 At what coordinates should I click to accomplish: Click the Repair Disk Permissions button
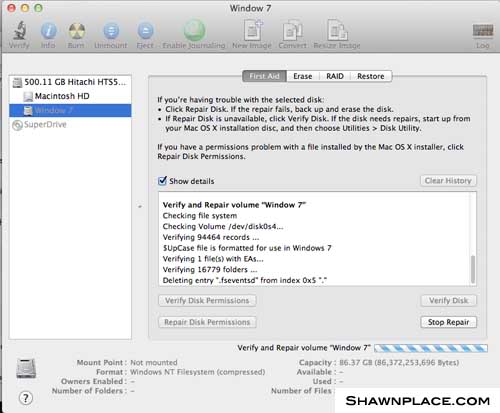click(x=207, y=322)
